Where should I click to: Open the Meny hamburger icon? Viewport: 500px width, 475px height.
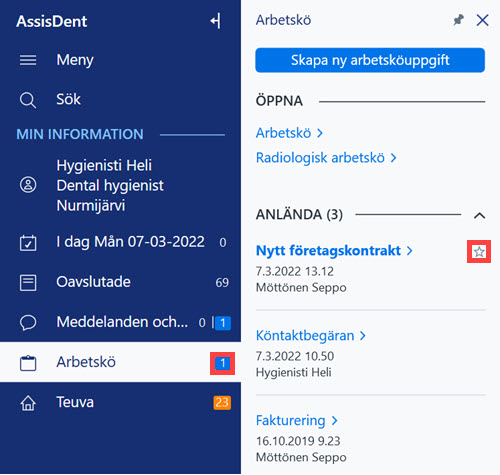28,60
